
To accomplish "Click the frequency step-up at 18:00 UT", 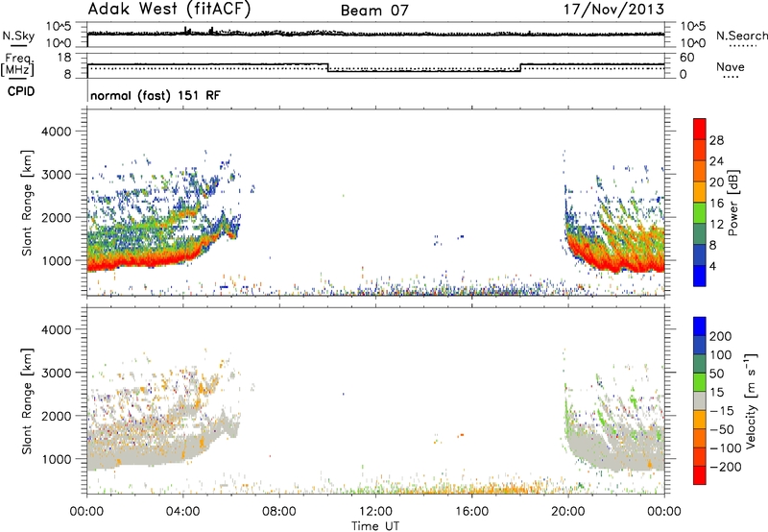I will coord(520,67).
